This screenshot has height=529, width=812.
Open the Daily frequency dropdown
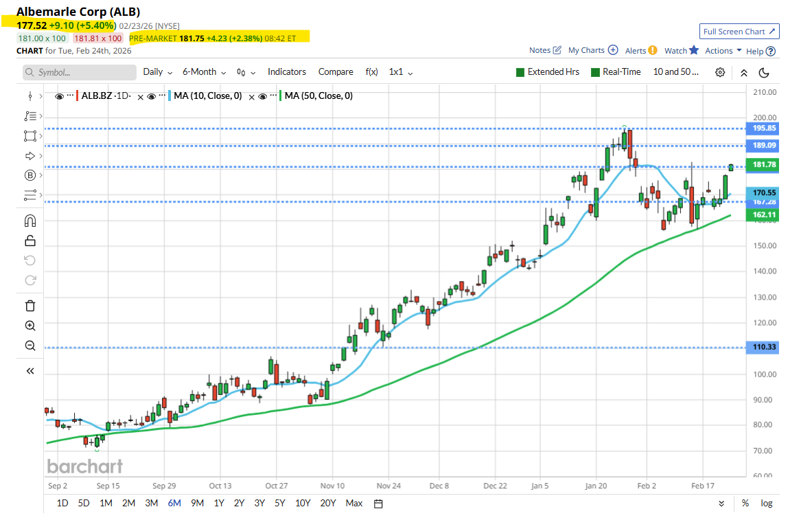click(x=157, y=72)
